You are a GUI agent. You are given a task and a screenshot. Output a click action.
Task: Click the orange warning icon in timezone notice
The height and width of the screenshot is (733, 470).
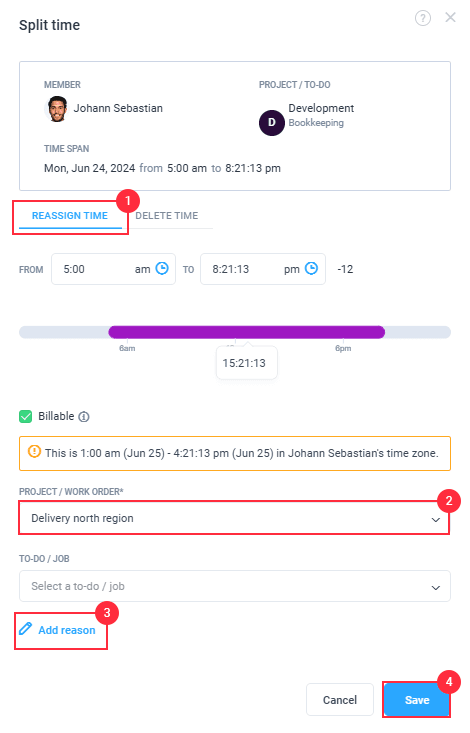coord(34,452)
